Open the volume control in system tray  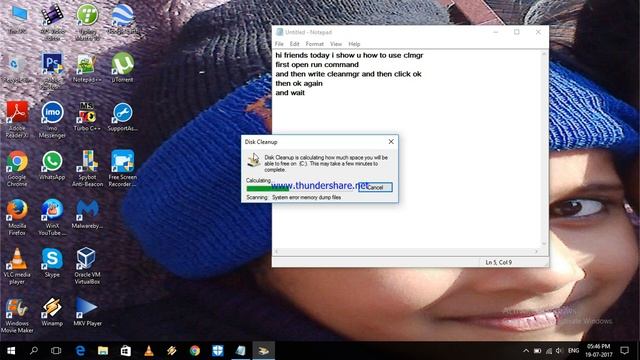(559, 351)
